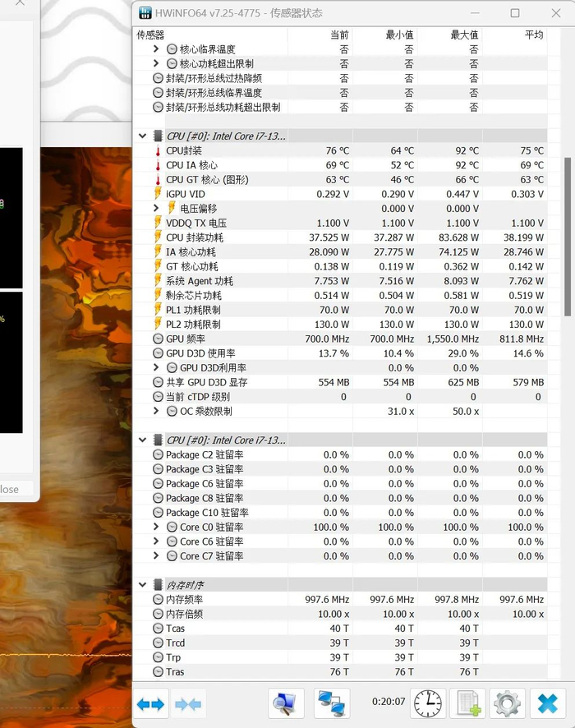575x728 pixels.
Task: Open sensor settings gear icon
Action: tap(508, 704)
